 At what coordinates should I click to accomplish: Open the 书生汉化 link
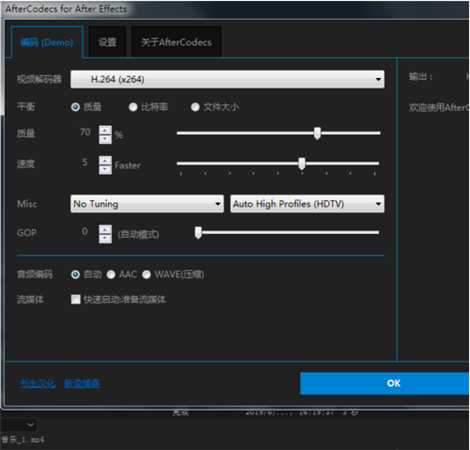coord(38,383)
